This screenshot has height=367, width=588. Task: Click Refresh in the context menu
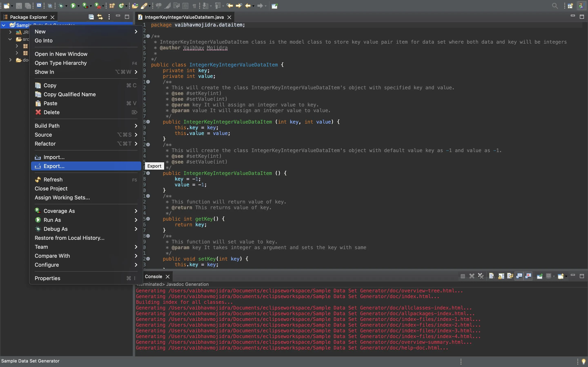click(53, 180)
